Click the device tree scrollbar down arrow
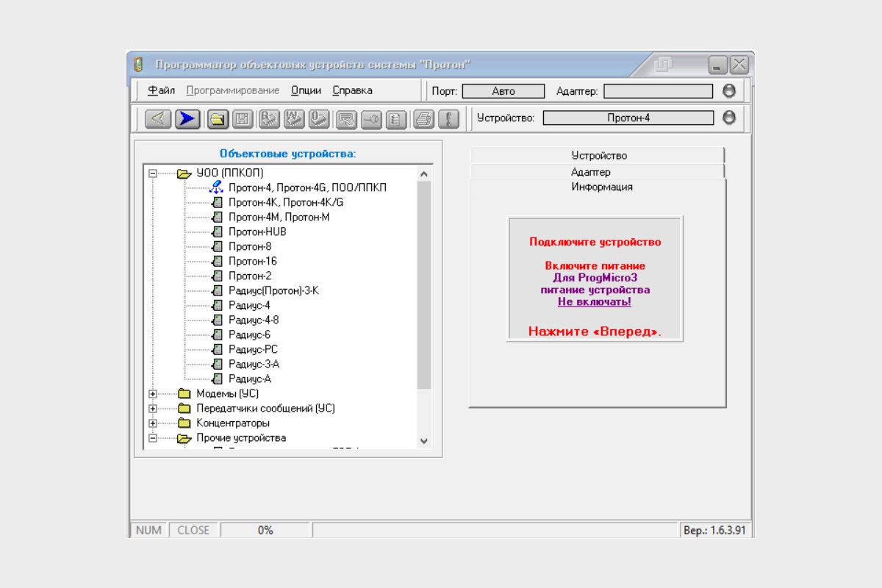882x588 pixels. (x=424, y=441)
